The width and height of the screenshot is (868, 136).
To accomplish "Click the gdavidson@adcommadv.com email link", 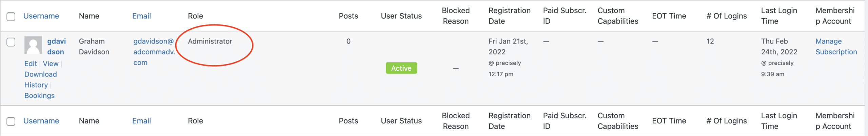I will point(154,52).
